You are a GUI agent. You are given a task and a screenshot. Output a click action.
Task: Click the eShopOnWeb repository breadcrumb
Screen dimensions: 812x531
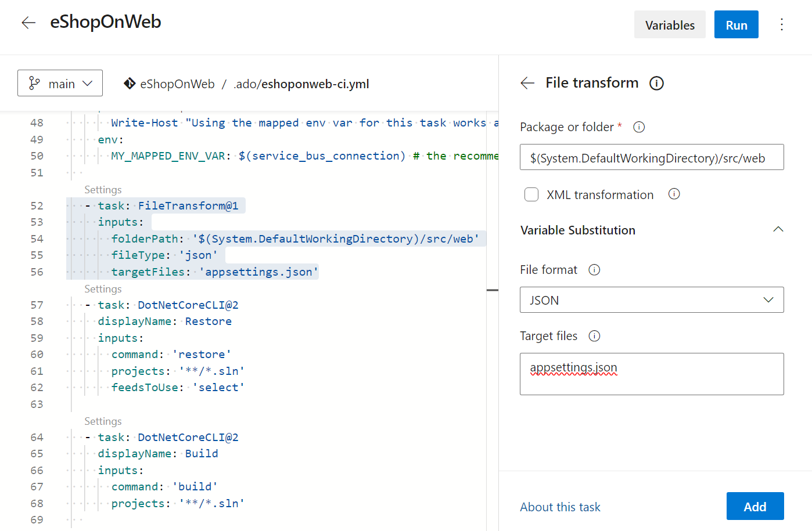[177, 84]
